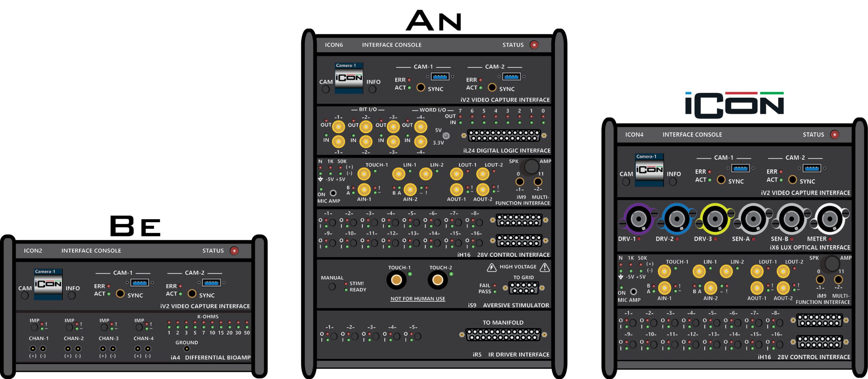The width and height of the screenshot is (868, 379).
Task: Click the ICON2 Camera-1 display screen
Action: (48, 284)
